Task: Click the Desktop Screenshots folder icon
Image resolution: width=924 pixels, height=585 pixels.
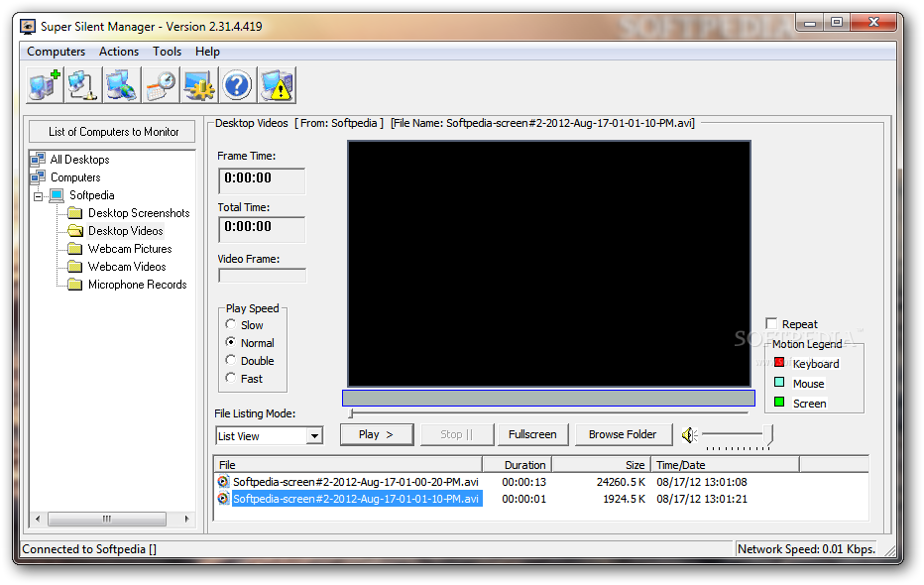Action: point(74,212)
